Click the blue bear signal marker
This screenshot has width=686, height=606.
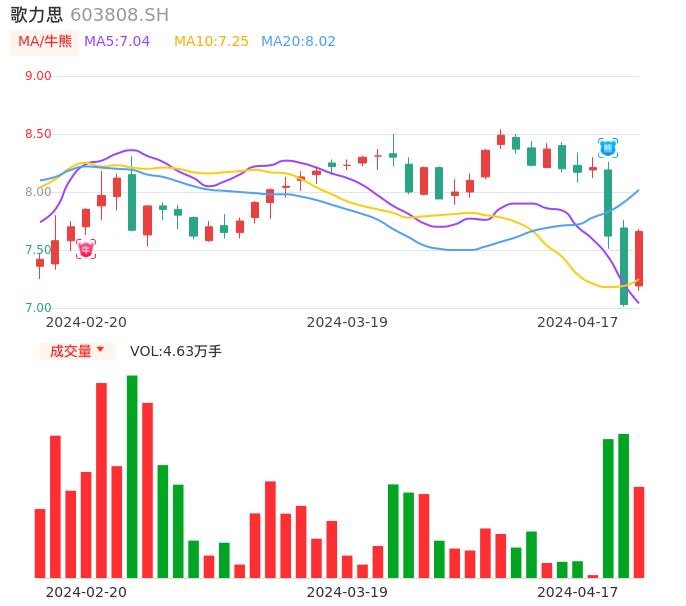tap(607, 147)
